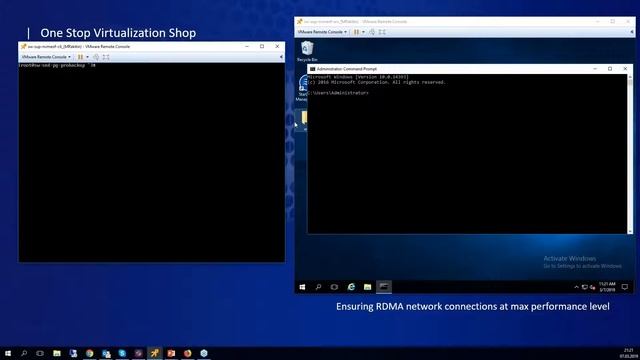Screen dimensions: 640x360
Task: Minimize left VMware Remote Console window
Action: (x=247, y=47)
